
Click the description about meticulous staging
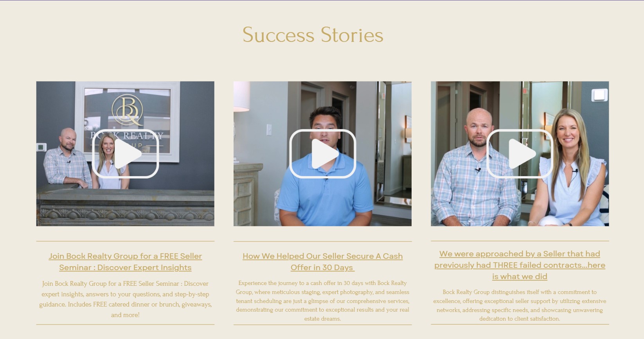pyautogui.click(x=322, y=301)
